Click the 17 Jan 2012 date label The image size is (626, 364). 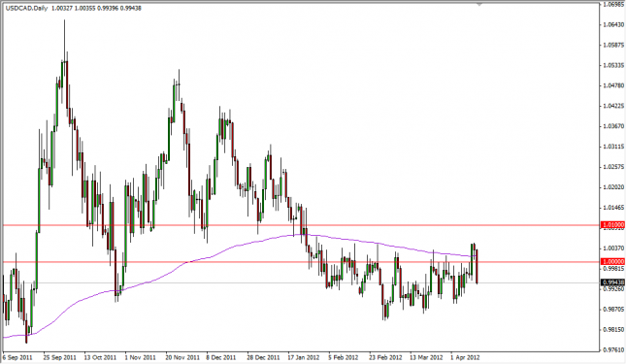pos(304,357)
